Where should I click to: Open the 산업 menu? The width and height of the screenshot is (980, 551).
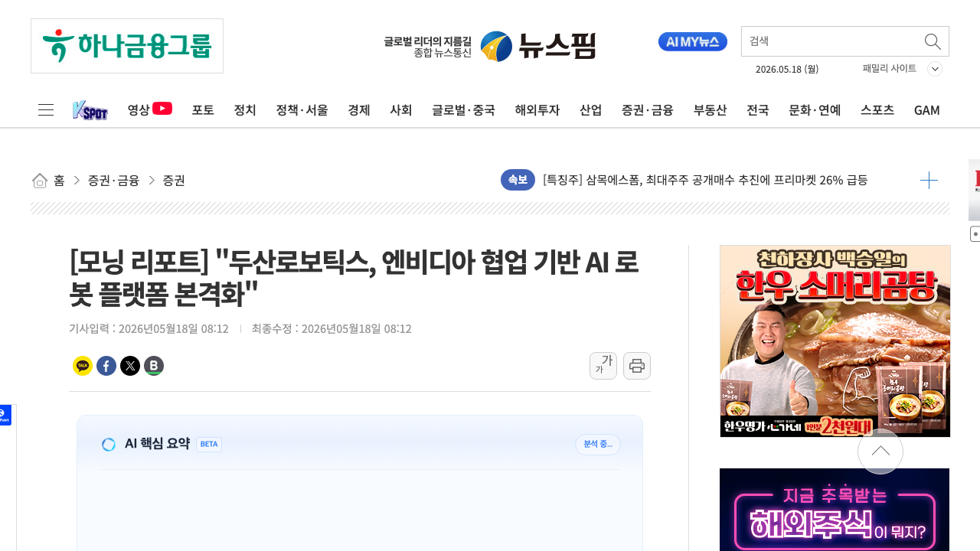tap(591, 110)
